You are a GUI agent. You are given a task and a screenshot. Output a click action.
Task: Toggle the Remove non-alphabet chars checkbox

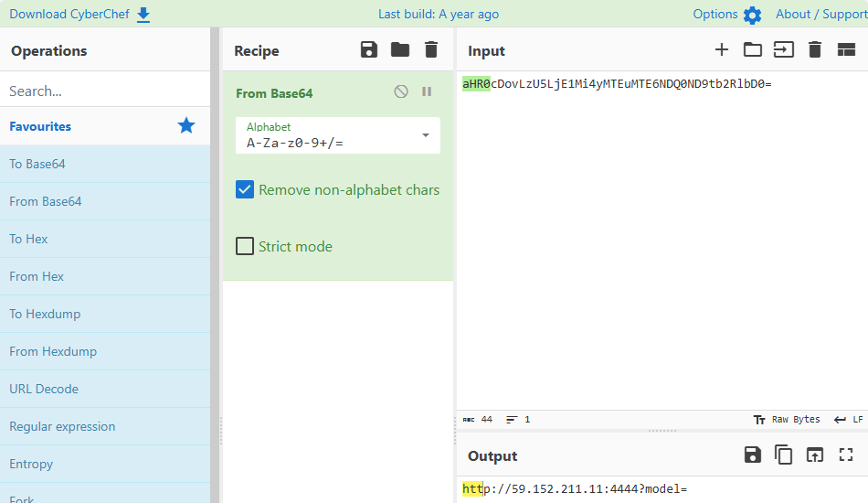coord(245,189)
